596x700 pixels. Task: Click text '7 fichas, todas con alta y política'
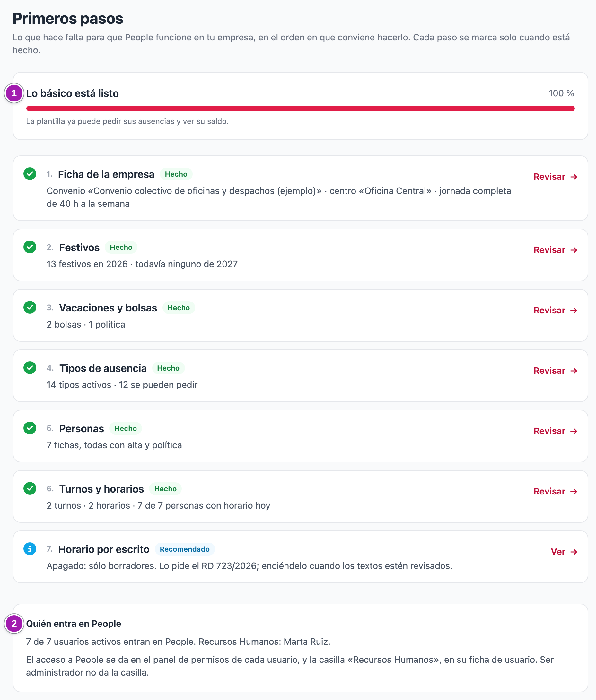(x=114, y=445)
